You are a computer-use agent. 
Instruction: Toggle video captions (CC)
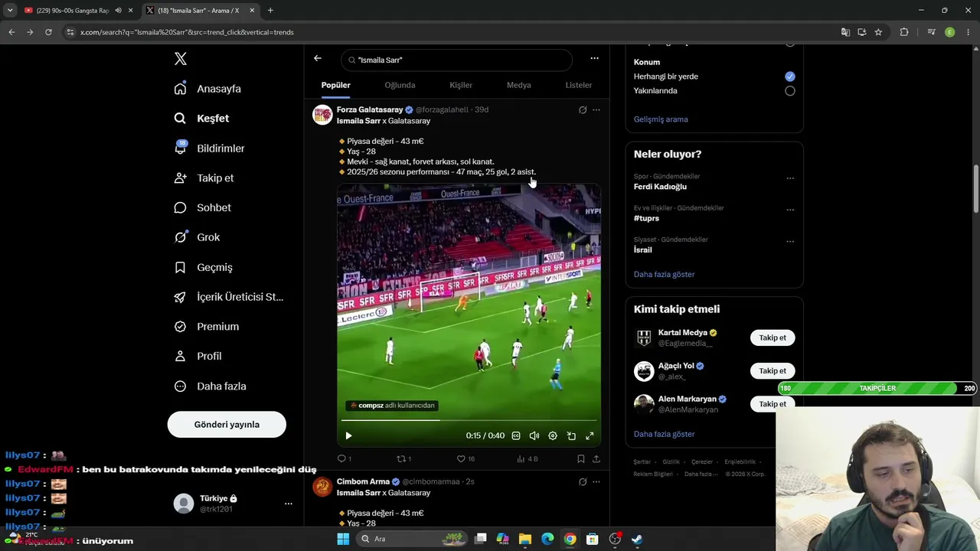[516, 436]
